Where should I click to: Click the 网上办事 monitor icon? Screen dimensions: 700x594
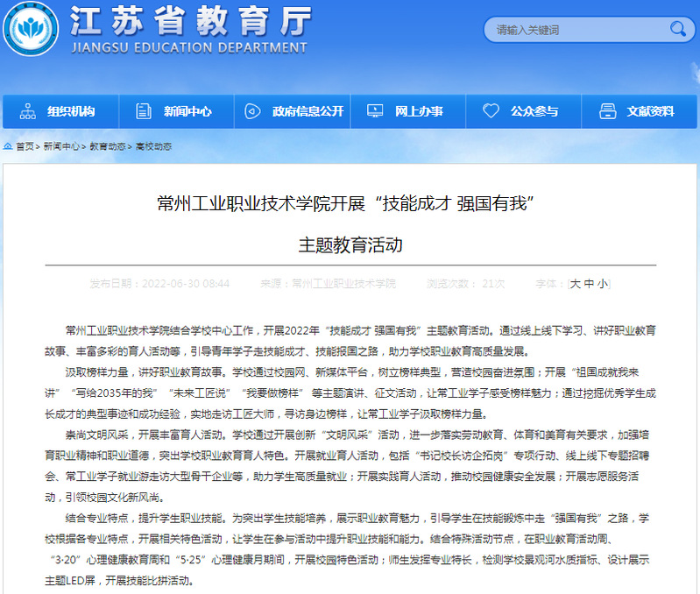[375, 111]
